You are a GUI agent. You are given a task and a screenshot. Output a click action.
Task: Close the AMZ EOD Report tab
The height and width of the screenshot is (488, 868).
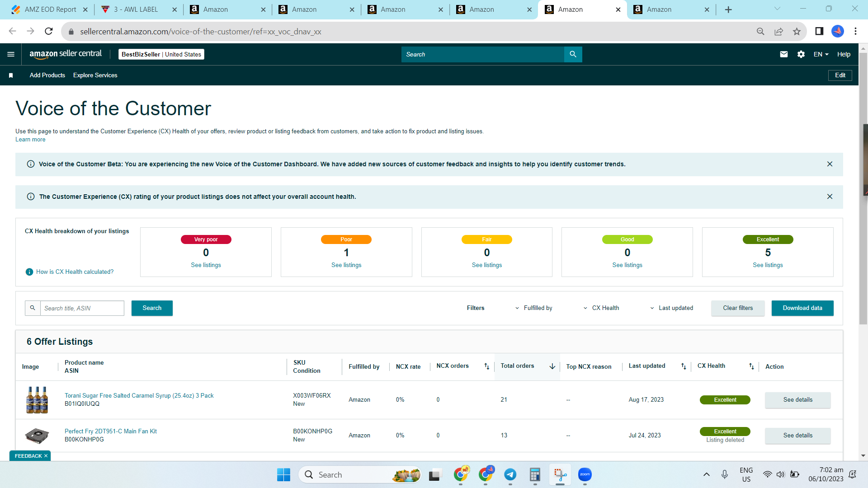pos(85,9)
